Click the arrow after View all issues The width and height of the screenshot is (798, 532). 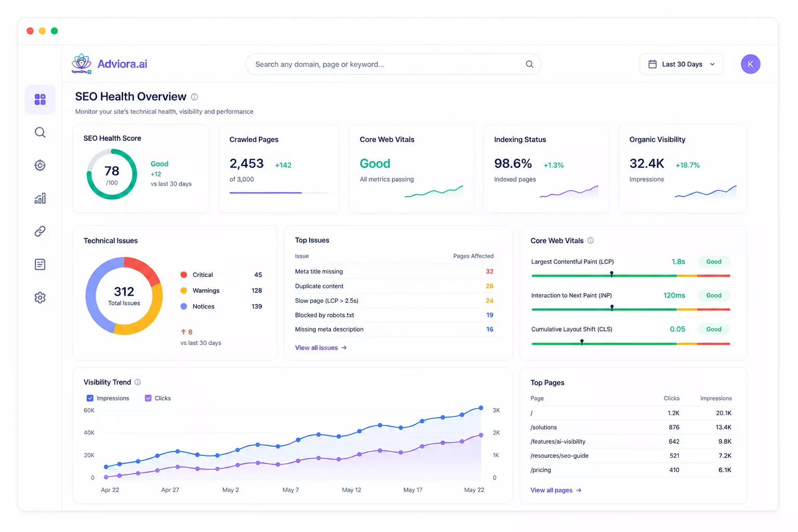[344, 348]
